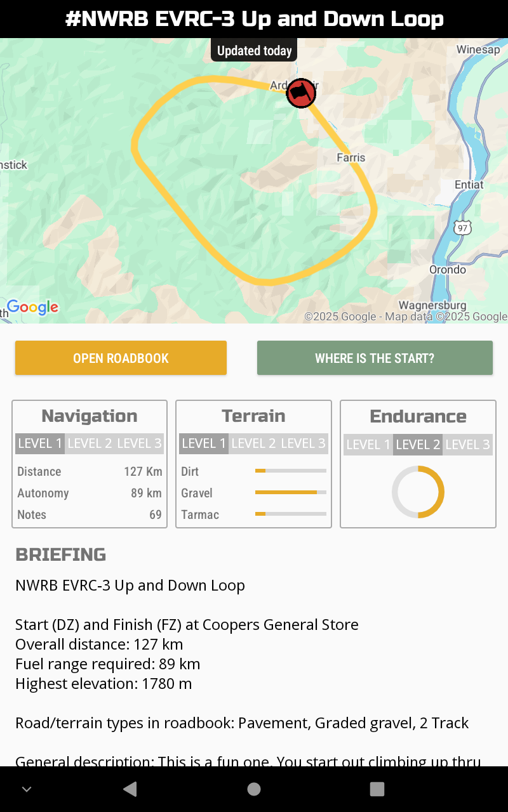Hide the system bar via the down chevron

[x=27, y=789]
